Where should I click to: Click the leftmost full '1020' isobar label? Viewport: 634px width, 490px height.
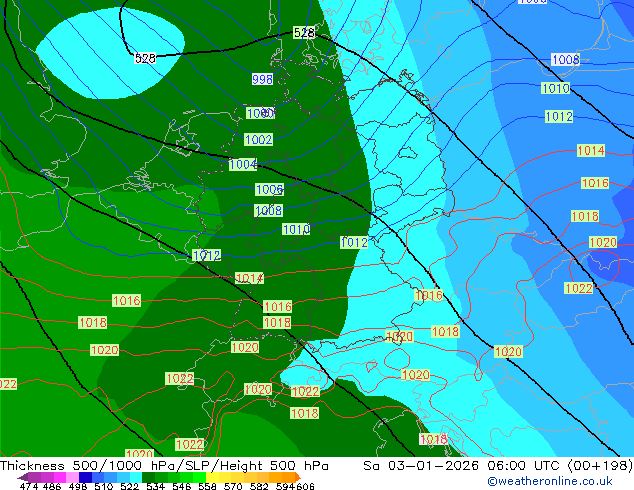click(x=104, y=350)
